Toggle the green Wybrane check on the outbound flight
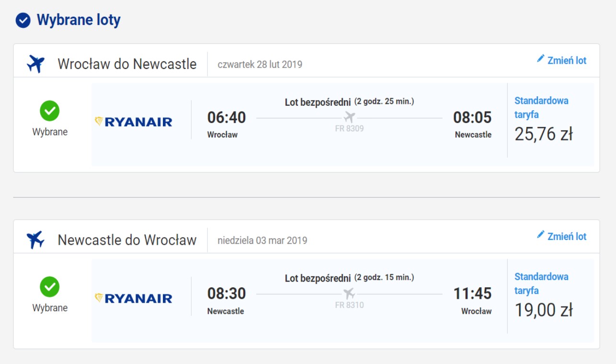The height and width of the screenshot is (364, 616). pyautogui.click(x=50, y=111)
